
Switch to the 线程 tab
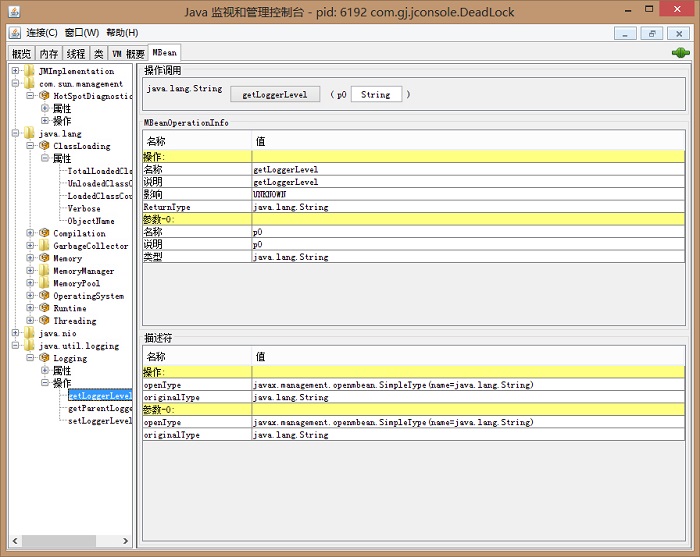pyautogui.click(x=76, y=54)
